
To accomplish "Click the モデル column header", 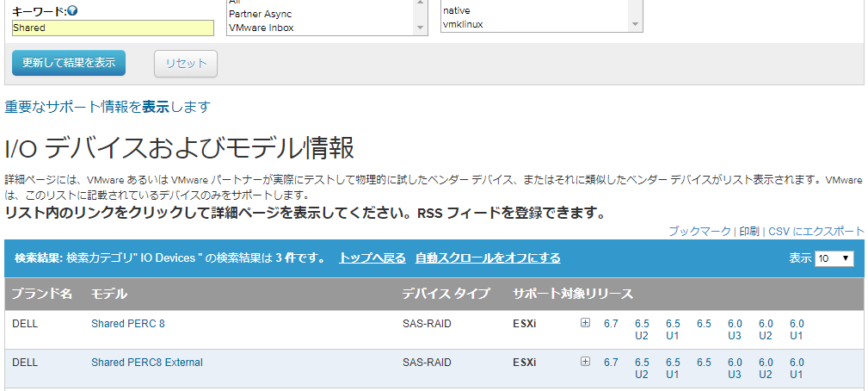I will 109,294.
